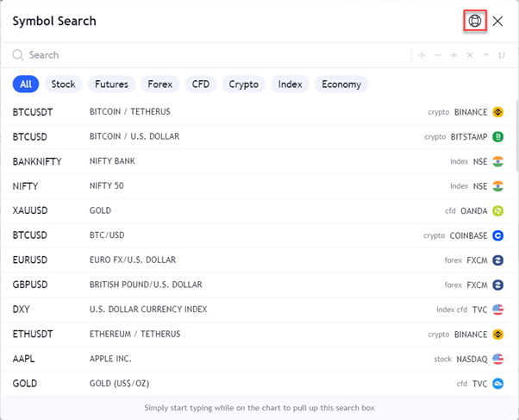
Task: Choose the BTC/USD Coinbase description
Action: tap(107, 235)
